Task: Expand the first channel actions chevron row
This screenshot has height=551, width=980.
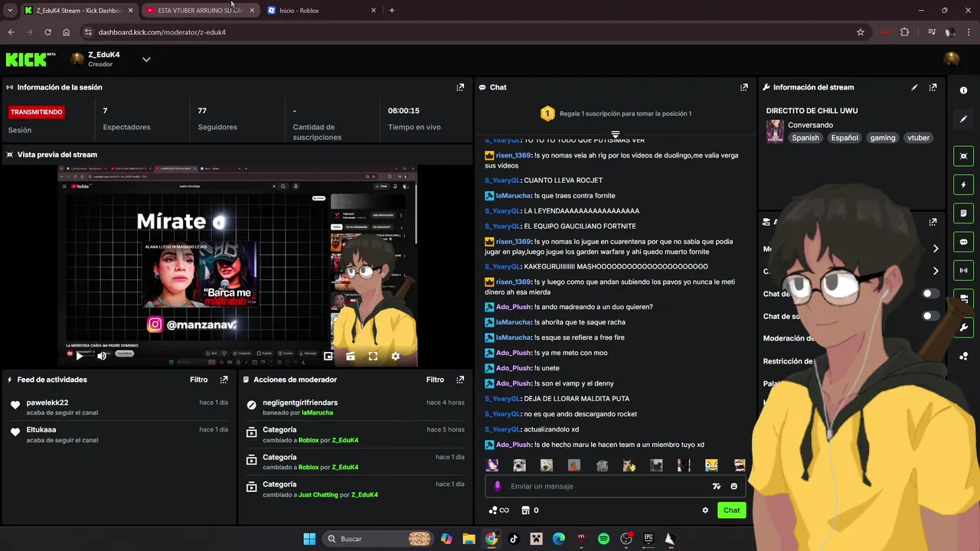Action: 936,249
